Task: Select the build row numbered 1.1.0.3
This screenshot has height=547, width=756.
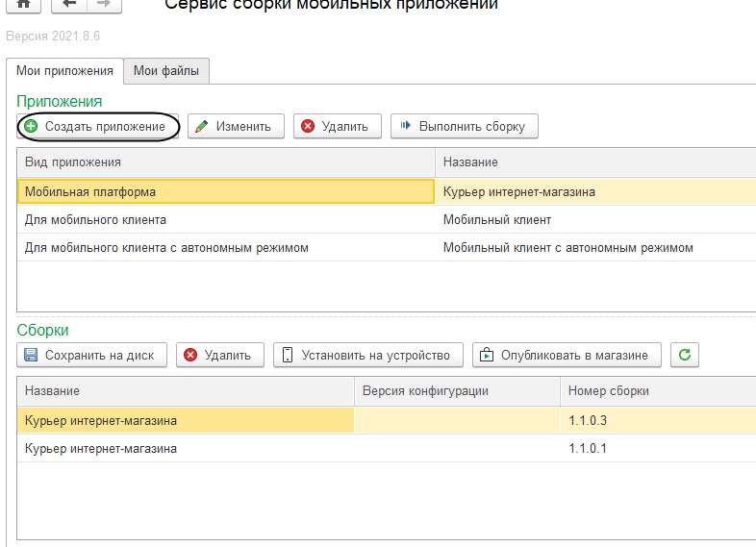Action: 387,421
